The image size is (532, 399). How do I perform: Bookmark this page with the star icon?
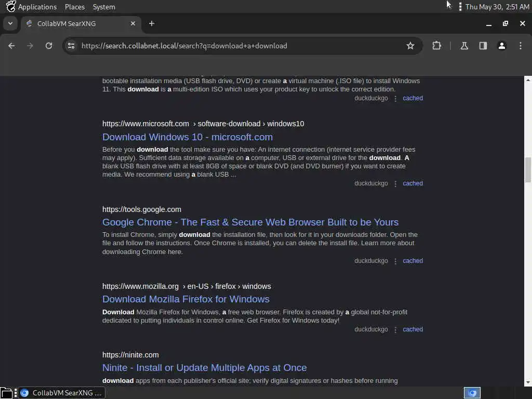tap(410, 46)
